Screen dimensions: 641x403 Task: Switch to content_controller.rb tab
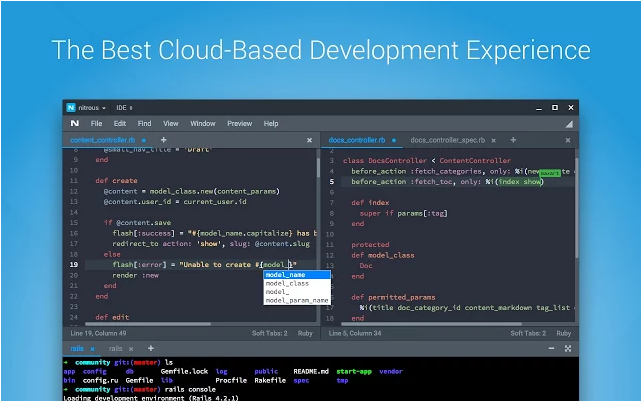103,140
